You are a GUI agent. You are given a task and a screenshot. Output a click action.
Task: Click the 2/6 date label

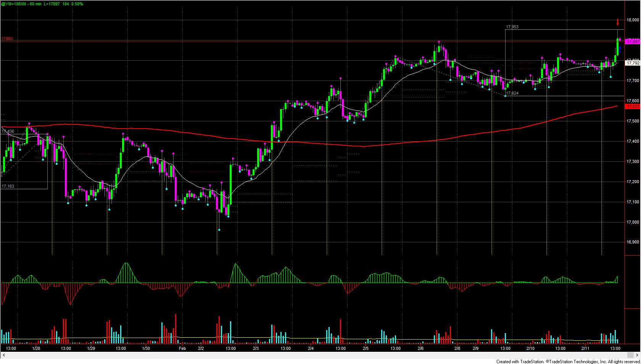pyautogui.click(x=420, y=348)
